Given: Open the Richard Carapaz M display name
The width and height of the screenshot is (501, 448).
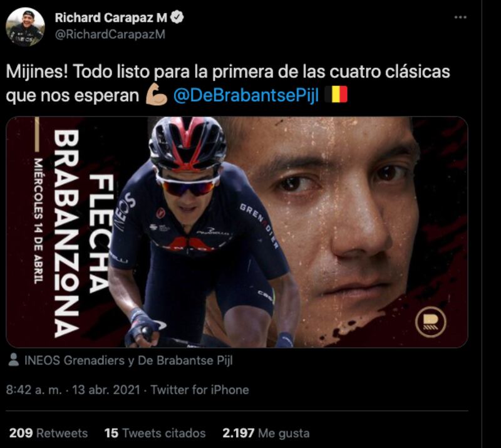Looking at the screenshot, I should click(x=111, y=18).
